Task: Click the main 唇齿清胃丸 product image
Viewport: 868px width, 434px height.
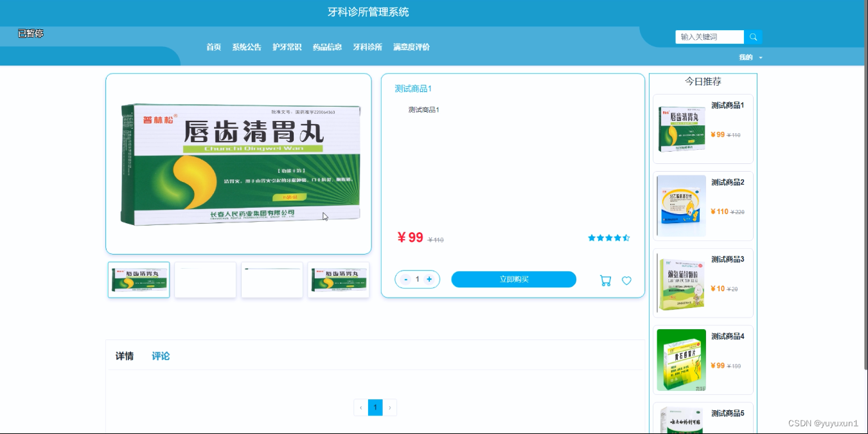Action: [239, 164]
